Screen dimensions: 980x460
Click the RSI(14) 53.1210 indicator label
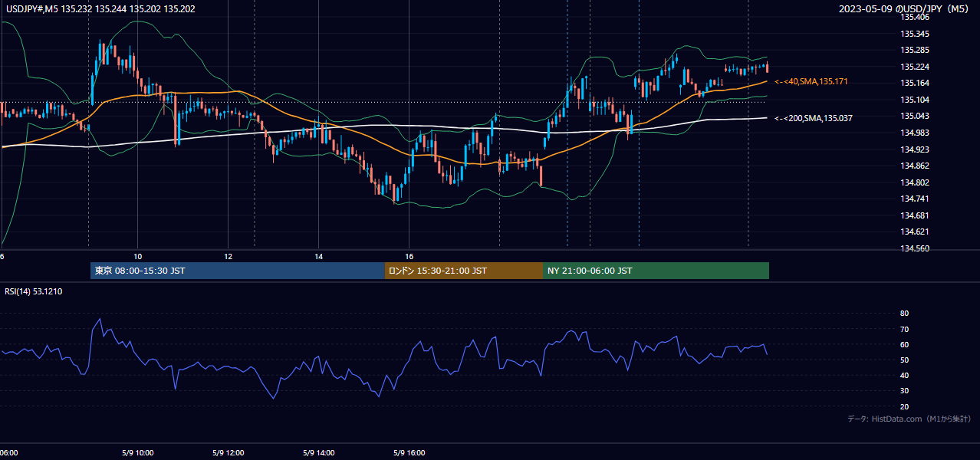point(34,291)
